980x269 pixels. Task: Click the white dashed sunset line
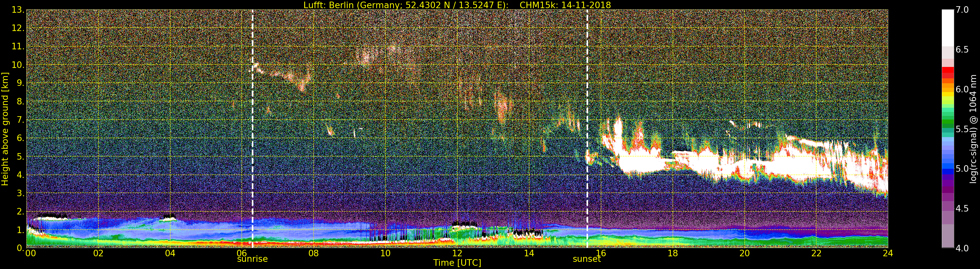pos(587,129)
